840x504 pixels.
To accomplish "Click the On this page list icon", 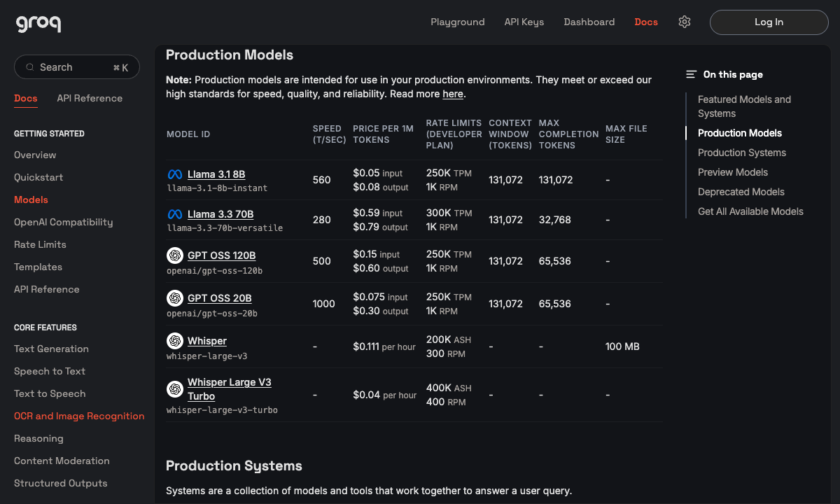I will pos(691,74).
